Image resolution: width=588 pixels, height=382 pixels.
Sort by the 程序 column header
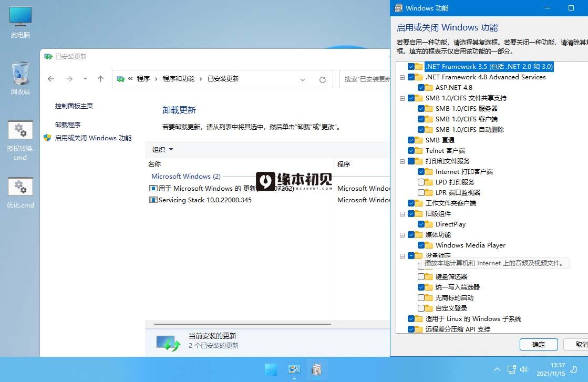tap(362, 164)
